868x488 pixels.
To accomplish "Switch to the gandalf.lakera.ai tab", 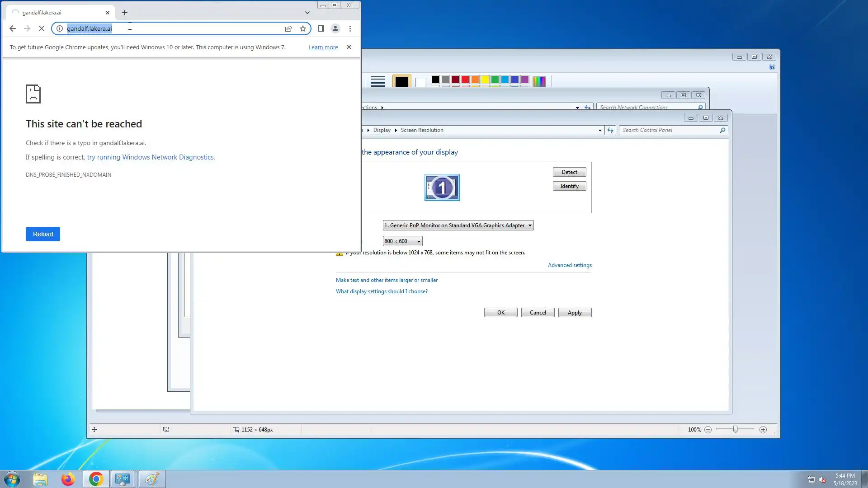I will coord(59,13).
